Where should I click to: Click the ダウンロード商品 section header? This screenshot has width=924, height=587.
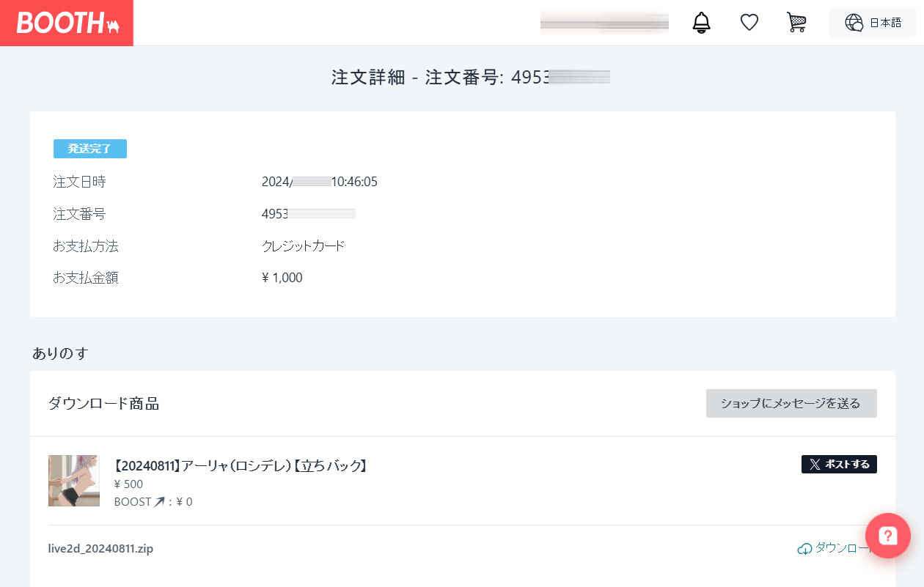[103, 404]
